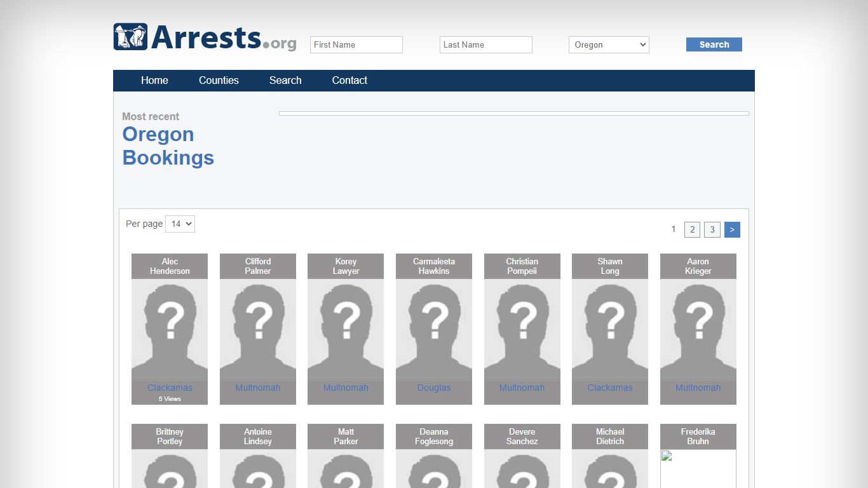Open Multnomah county link under Korey Lawyer
Image resolution: width=868 pixels, height=488 pixels.
346,388
